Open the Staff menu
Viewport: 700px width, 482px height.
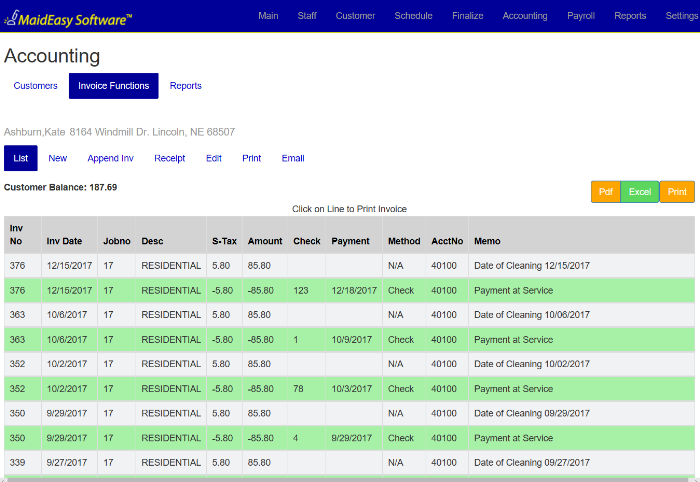tap(307, 16)
